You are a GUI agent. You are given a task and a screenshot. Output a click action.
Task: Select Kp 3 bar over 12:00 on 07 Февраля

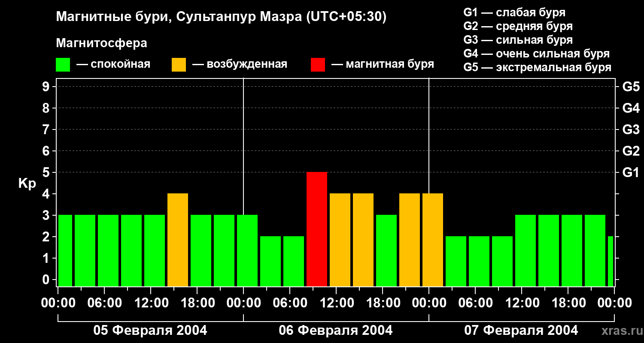click(x=526, y=251)
